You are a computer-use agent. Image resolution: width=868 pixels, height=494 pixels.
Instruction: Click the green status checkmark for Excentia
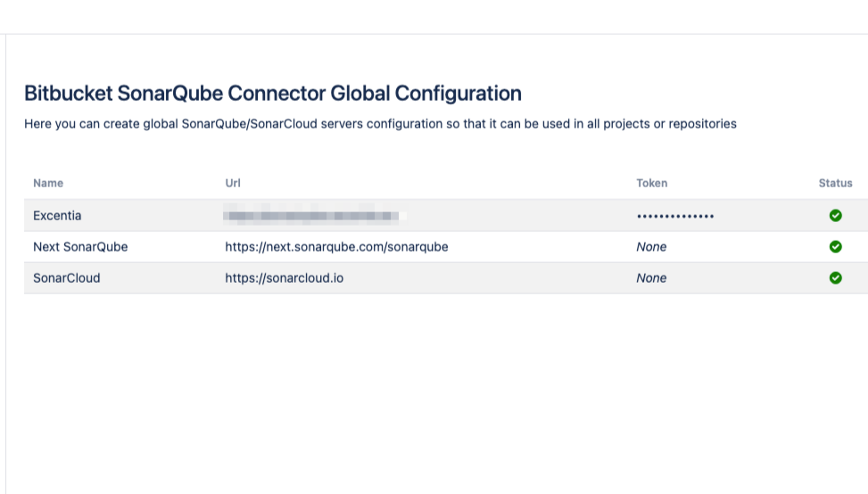click(x=835, y=216)
